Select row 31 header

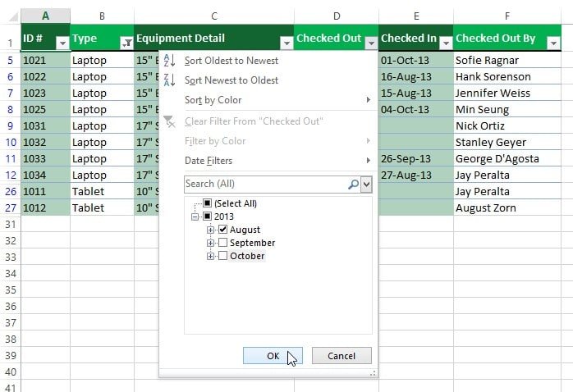coord(10,225)
